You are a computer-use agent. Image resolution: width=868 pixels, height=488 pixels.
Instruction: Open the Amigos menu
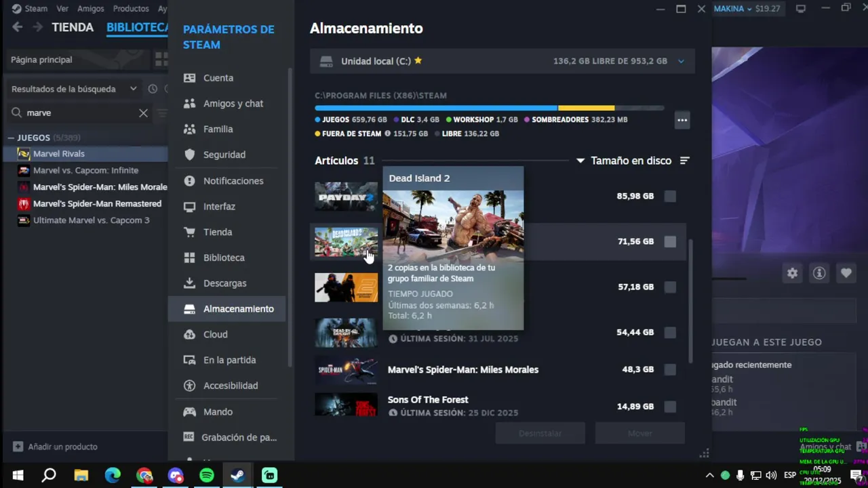pos(91,9)
